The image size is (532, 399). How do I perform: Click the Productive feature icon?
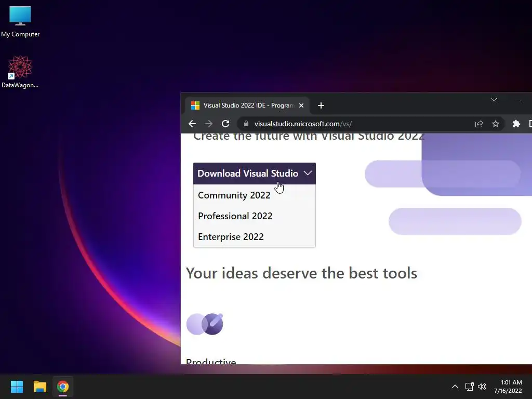(x=205, y=324)
